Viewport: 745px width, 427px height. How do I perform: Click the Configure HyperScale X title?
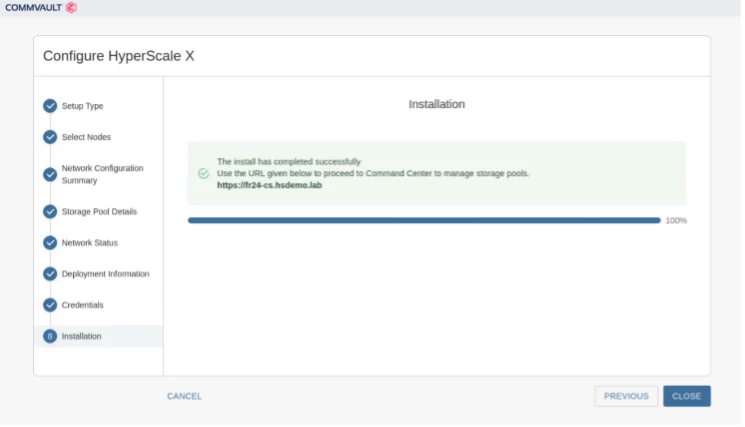pos(119,56)
